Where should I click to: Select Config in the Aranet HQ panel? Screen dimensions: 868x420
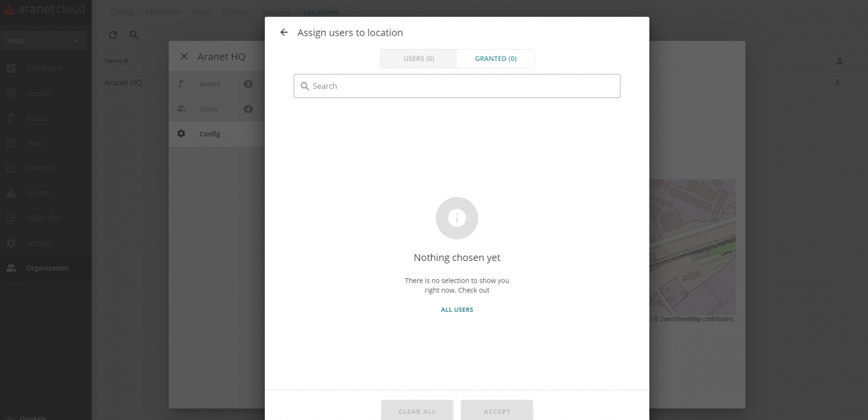coord(209,134)
